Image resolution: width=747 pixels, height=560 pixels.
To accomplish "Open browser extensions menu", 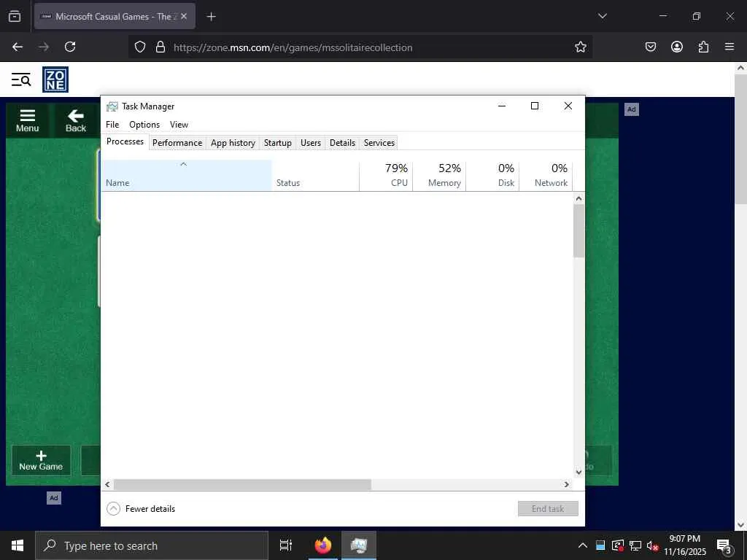I will pos(703,47).
